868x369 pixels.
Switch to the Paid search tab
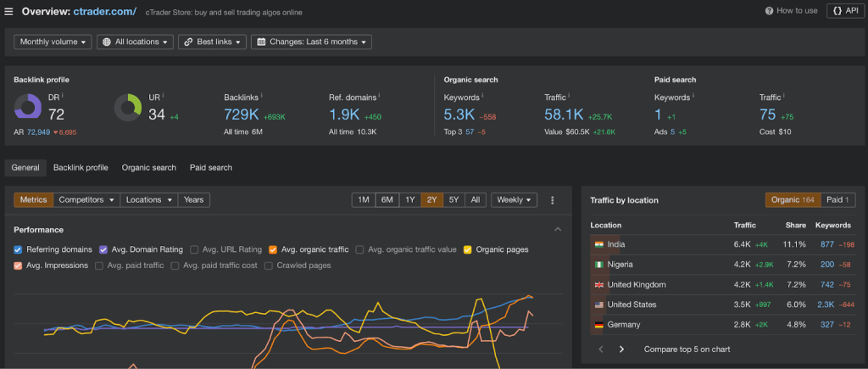coord(211,167)
